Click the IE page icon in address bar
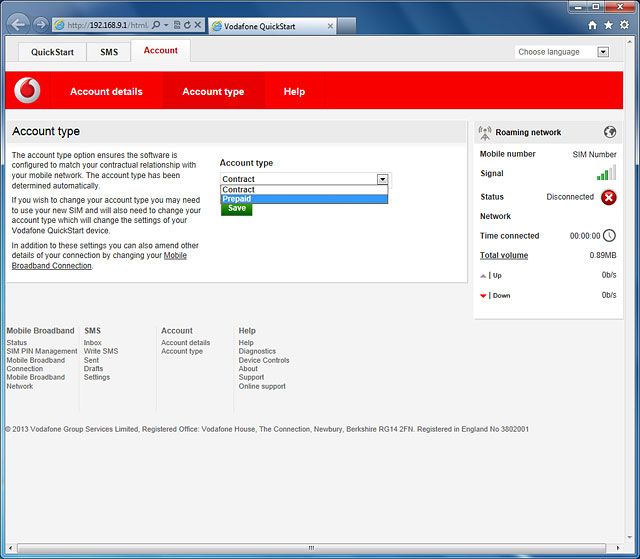Screen dimensions: 640x559 [x=60, y=25]
